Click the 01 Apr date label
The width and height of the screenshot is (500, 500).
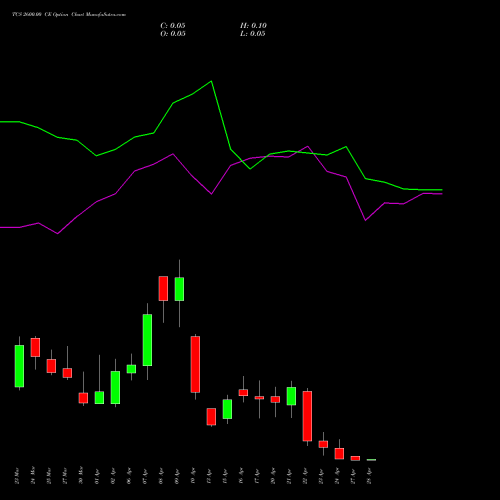click(x=97, y=476)
